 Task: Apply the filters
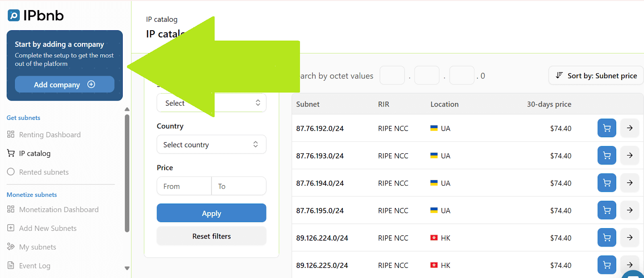click(x=211, y=213)
